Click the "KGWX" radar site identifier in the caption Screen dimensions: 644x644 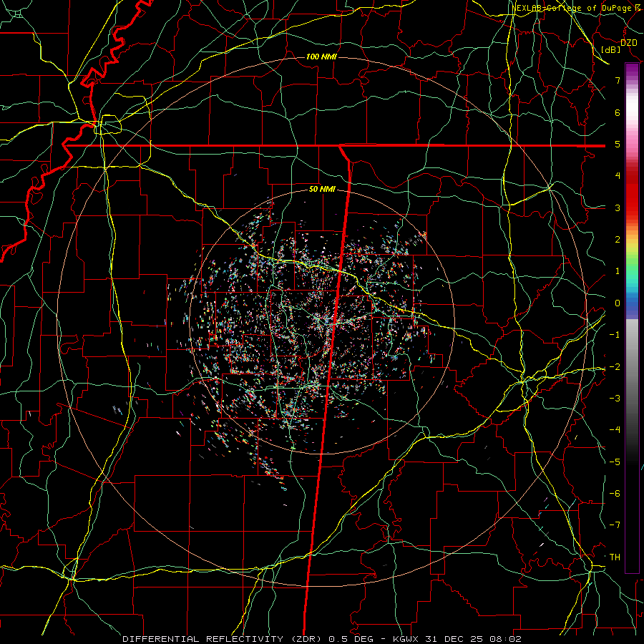pyautogui.click(x=406, y=639)
